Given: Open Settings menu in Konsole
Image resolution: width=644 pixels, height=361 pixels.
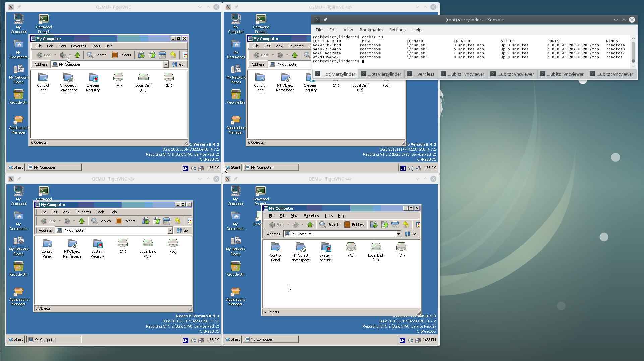Looking at the screenshot, I should [397, 30].
